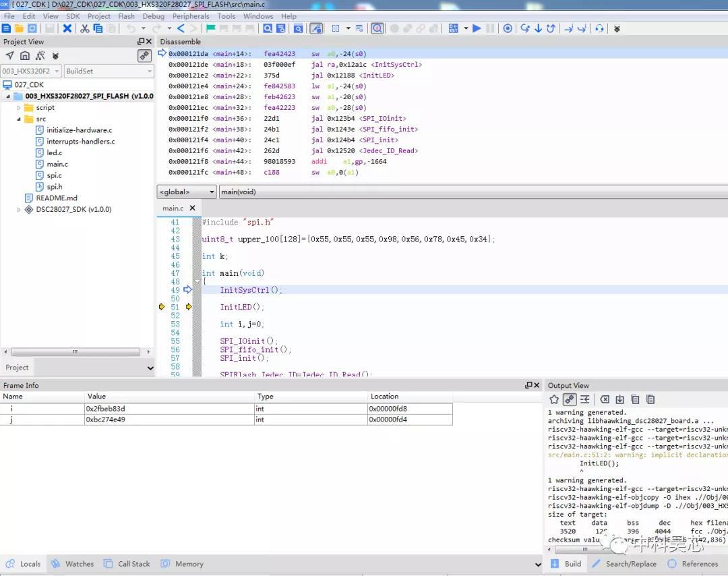Screen dimensions: 728x576
Task: Click the Step Into down-arrow icon
Action: click(538, 28)
